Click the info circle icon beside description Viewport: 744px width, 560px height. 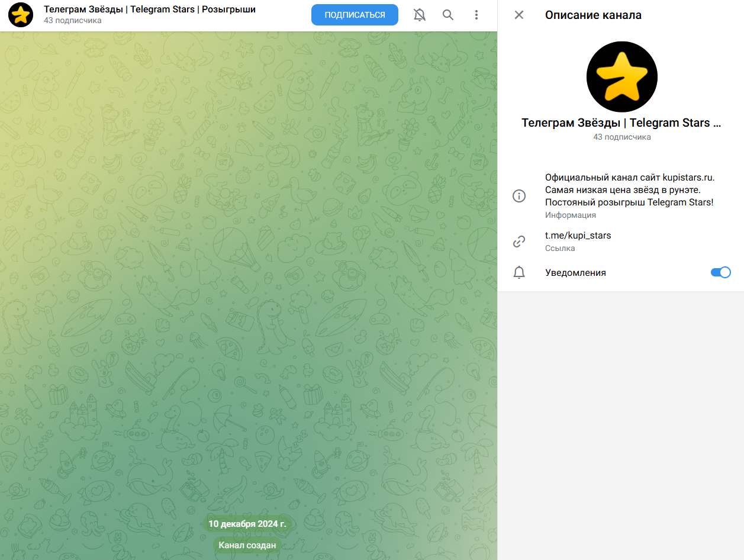pos(519,196)
